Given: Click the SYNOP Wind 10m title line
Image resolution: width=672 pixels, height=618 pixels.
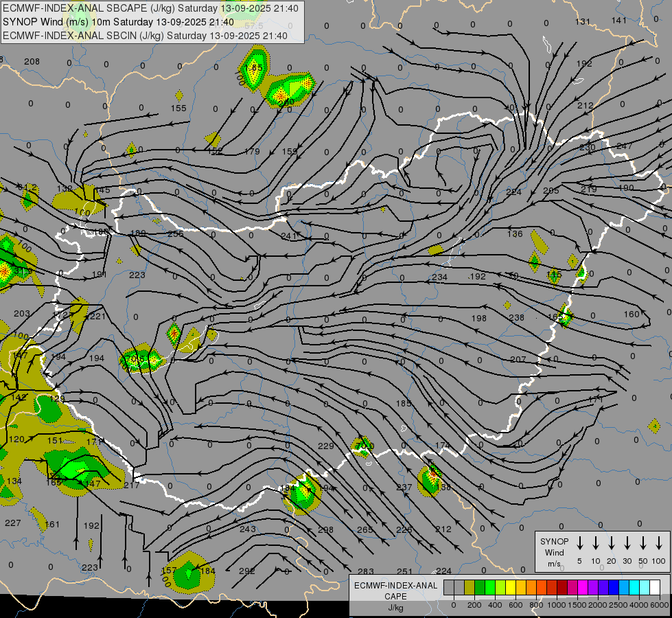Looking at the screenshot, I should [x=118, y=22].
